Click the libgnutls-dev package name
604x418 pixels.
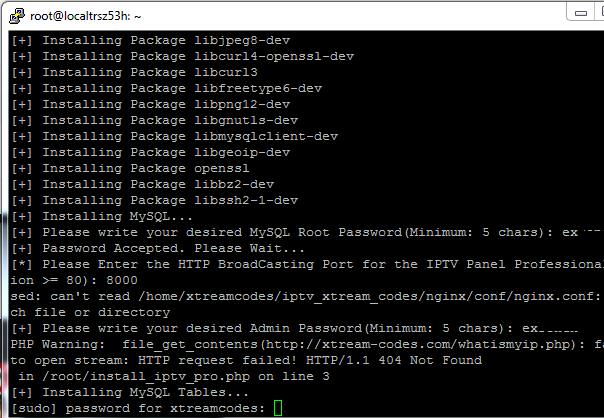pos(246,121)
